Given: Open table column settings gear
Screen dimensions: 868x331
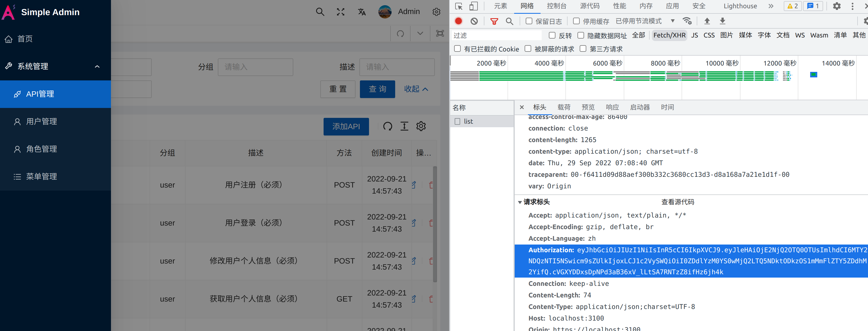Looking at the screenshot, I should point(421,126).
